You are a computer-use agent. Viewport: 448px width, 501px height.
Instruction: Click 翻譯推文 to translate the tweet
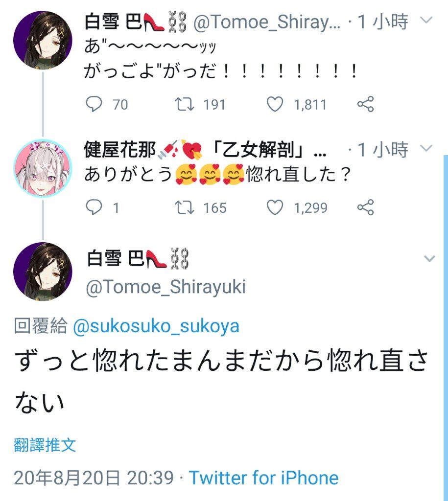[45, 445]
